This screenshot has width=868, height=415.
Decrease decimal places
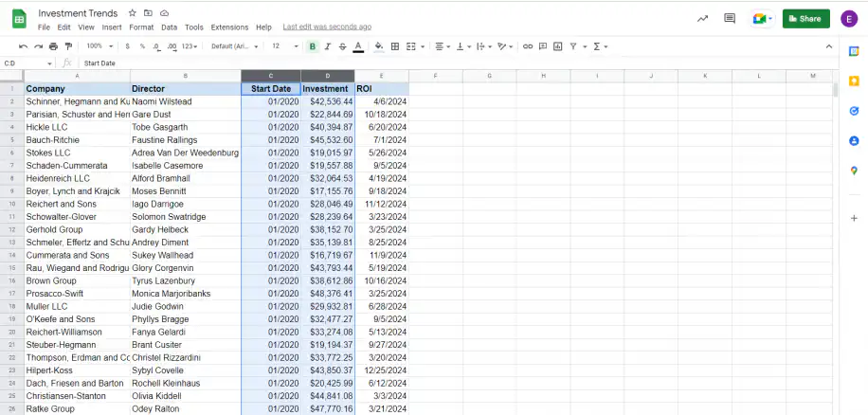tap(156, 46)
